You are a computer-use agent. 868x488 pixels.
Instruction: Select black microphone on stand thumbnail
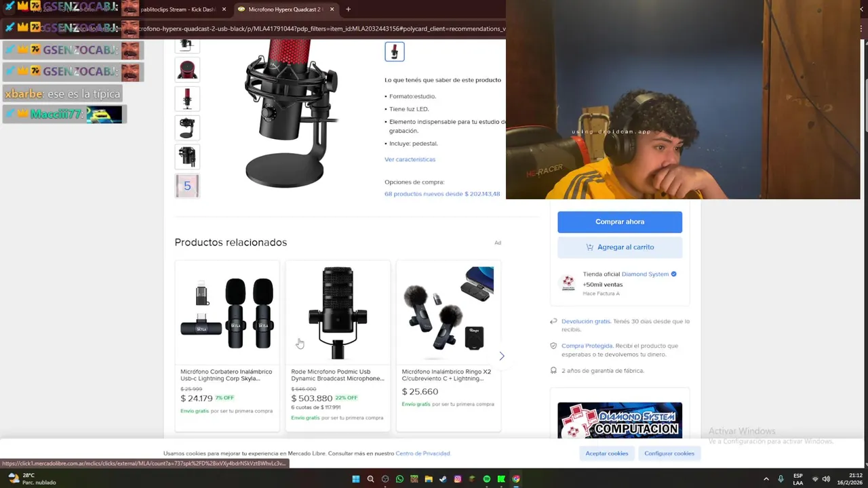pos(187,127)
